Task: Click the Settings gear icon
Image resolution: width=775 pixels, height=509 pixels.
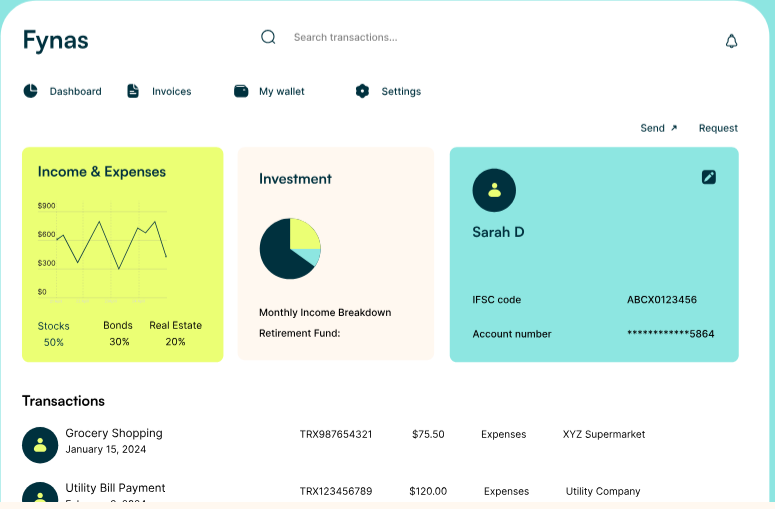Action: pos(362,91)
